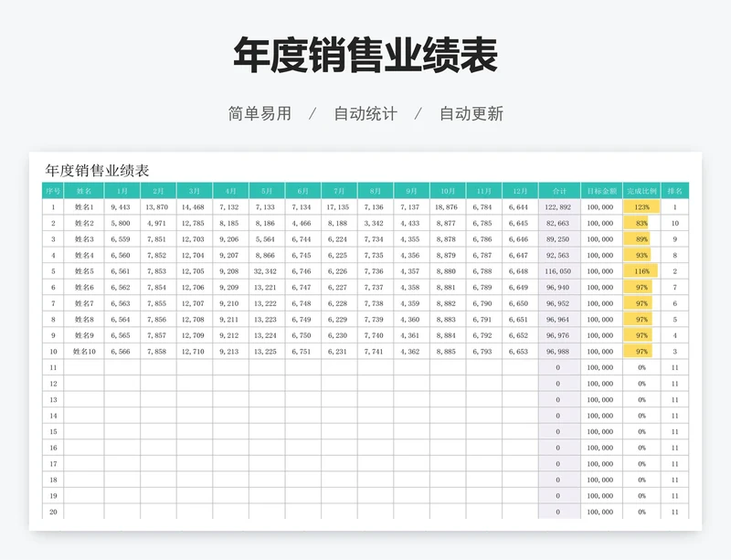The image size is (731, 560).
Task: Click the 89% completion bar cell
Action: (641, 239)
